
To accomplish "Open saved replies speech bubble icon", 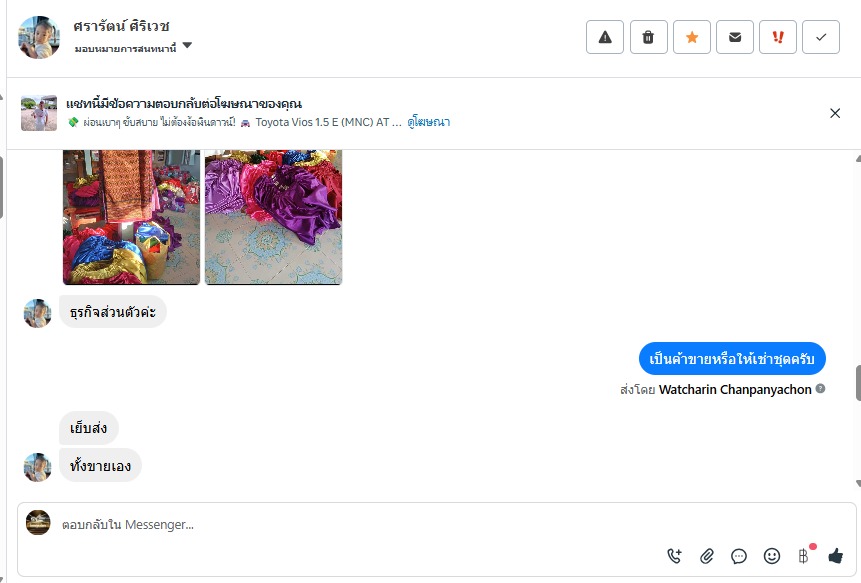I will tap(739, 556).
